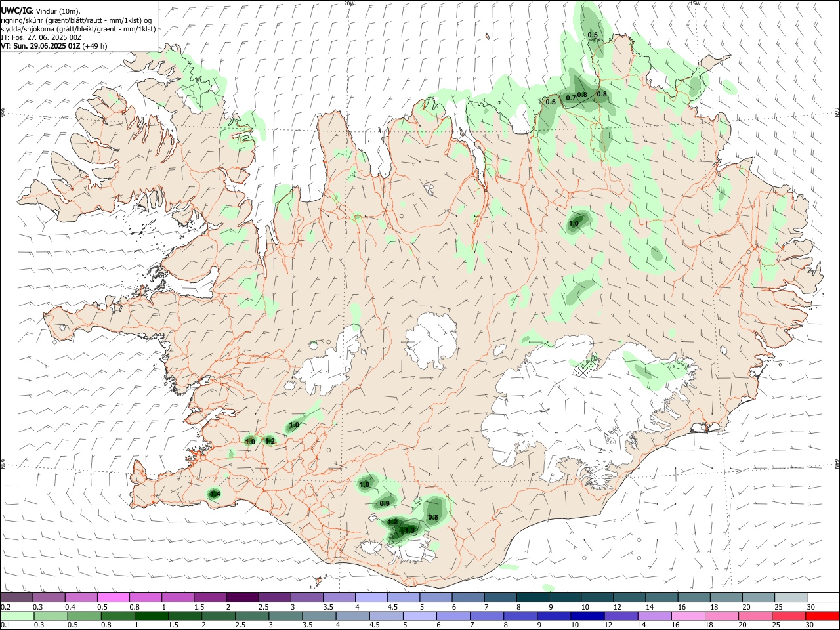This screenshot has height=630, width=840.
Task: Choose the lower legend blue swatch labeled 9
Action: [554, 616]
